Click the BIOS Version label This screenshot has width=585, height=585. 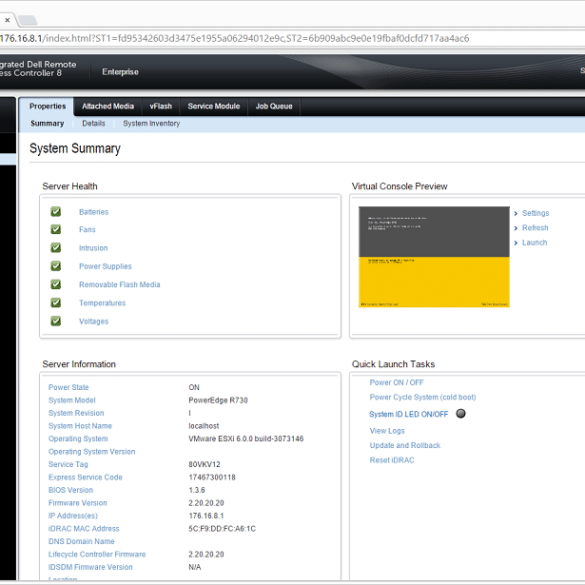pyautogui.click(x=71, y=490)
